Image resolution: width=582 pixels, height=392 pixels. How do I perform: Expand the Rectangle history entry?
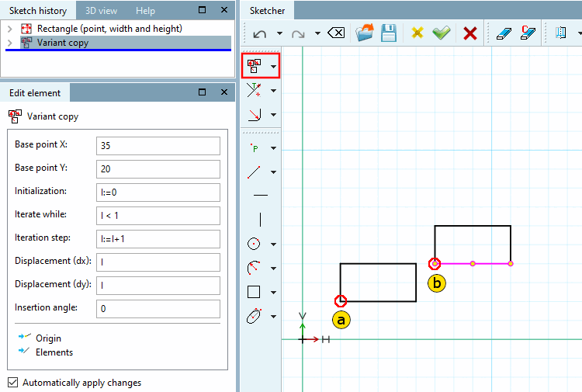10,29
